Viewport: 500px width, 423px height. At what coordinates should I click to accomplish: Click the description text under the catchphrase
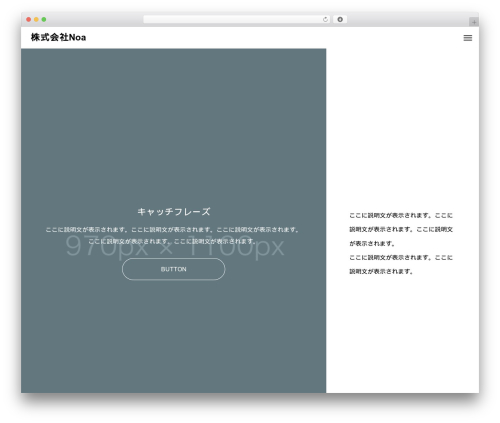click(x=173, y=235)
